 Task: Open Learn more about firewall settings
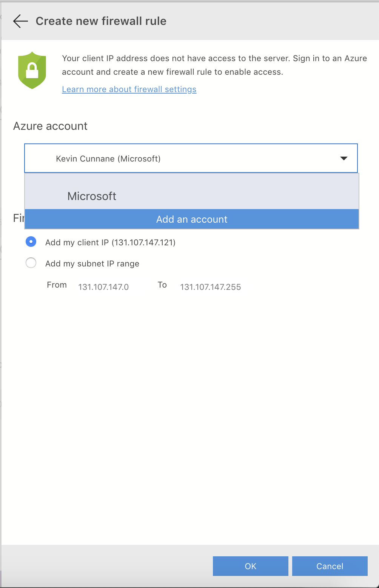(x=129, y=89)
